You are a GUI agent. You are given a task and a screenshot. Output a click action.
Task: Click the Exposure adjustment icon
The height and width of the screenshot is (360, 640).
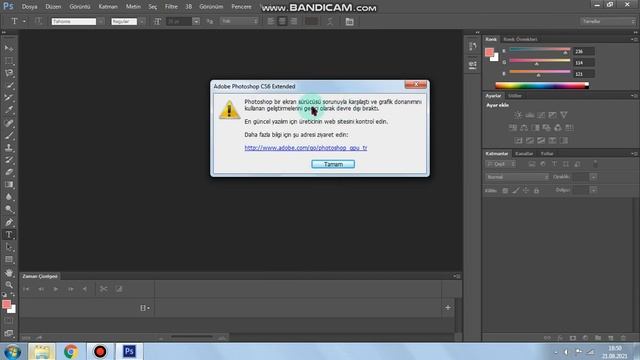coord(553,115)
